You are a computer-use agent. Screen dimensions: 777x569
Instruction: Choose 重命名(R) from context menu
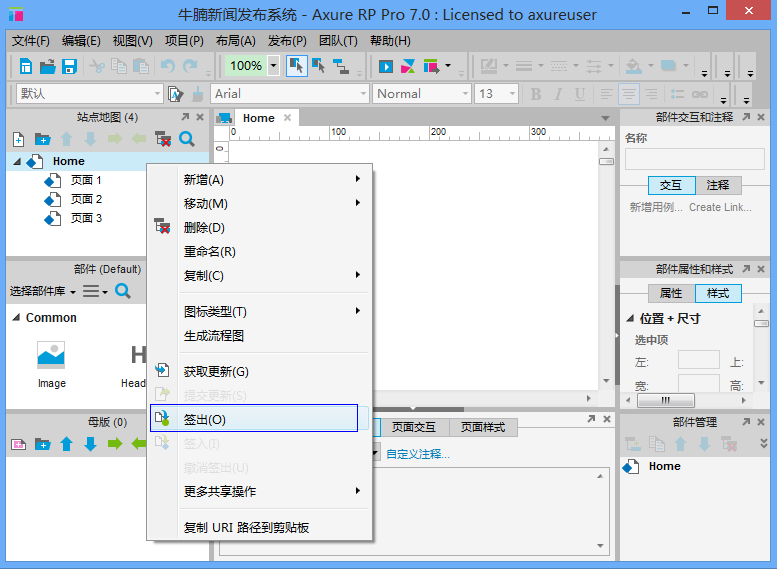tap(259, 251)
